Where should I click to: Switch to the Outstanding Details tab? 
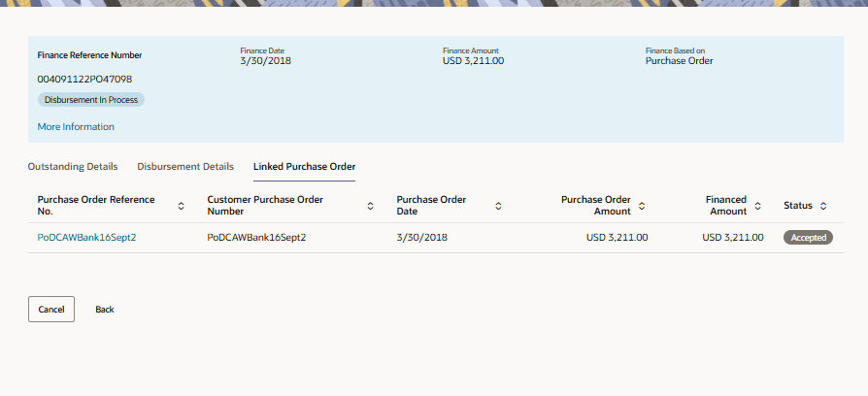[73, 167]
